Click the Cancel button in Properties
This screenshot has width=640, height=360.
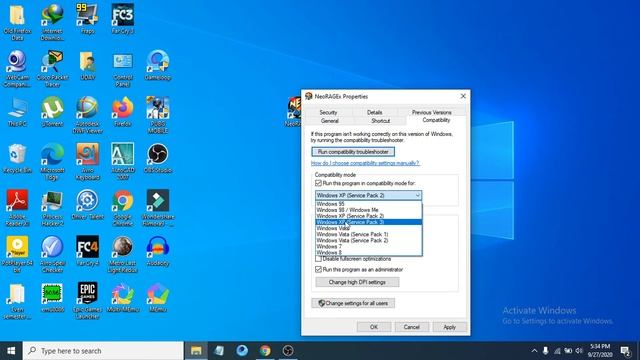411,327
